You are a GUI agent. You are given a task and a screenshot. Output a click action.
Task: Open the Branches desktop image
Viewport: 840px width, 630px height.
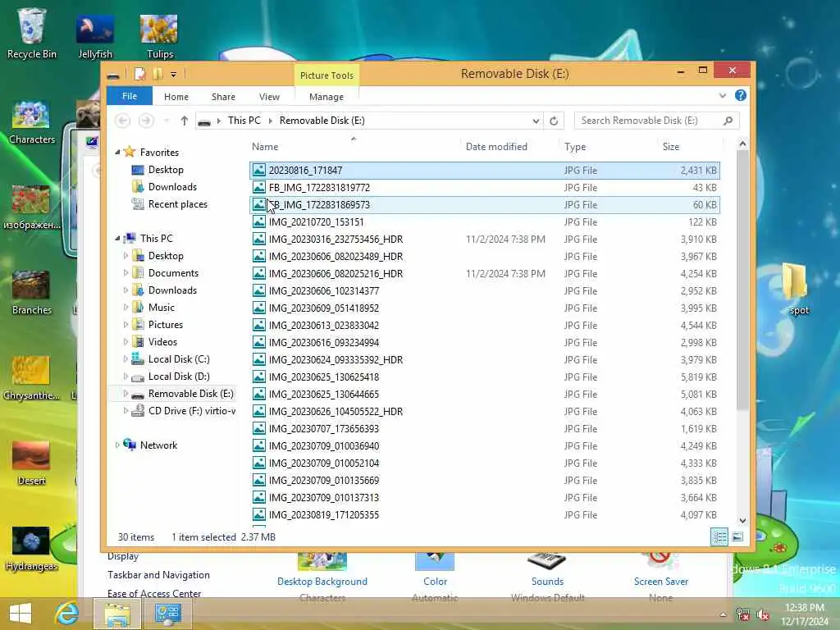coord(32,293)
